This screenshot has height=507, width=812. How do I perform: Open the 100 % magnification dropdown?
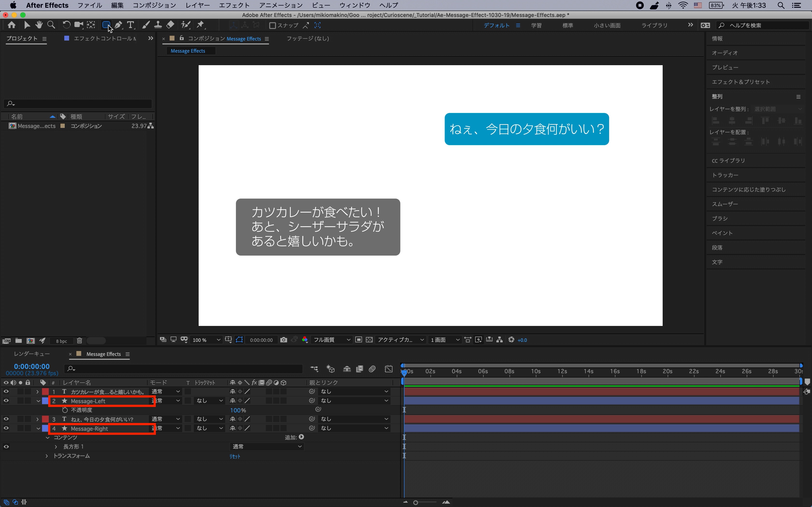coord(206,340)
